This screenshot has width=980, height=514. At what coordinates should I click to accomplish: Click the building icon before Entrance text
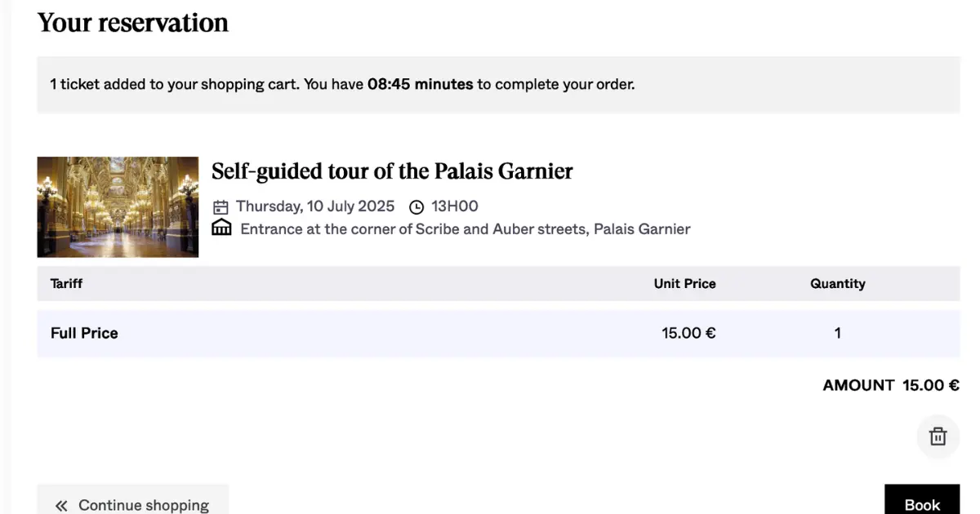tap(221, 228)
